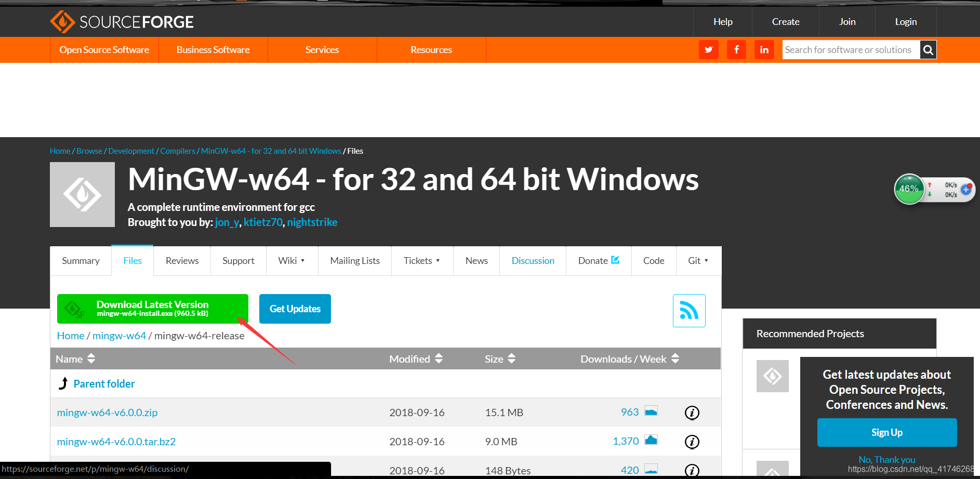Download mingw-w64-v6.0.0.tar.bz2 file link
The width and height of the screenshot is (980, 479).
point(116,442)
